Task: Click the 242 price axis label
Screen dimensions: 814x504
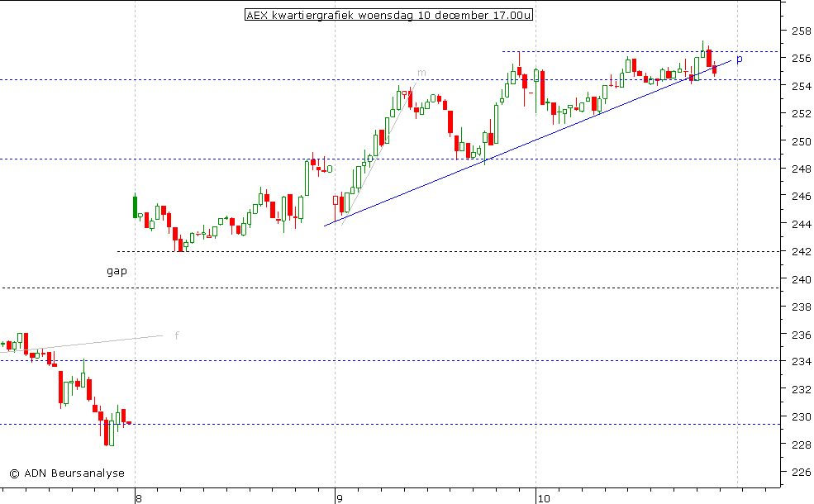Action: pyautogui.click(x=801, y=252)
